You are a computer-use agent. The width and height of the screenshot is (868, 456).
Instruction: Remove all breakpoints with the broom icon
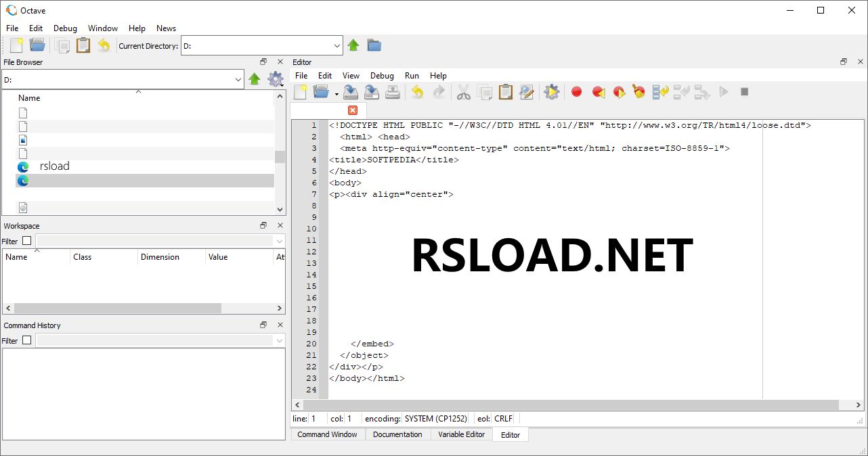639,92
